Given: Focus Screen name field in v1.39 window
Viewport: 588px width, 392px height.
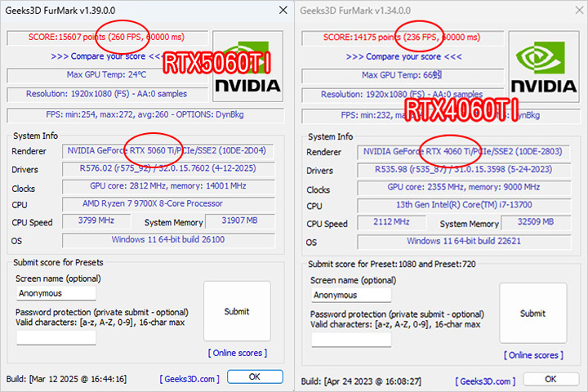Looking at the screenshot, I should click(56, 293).
